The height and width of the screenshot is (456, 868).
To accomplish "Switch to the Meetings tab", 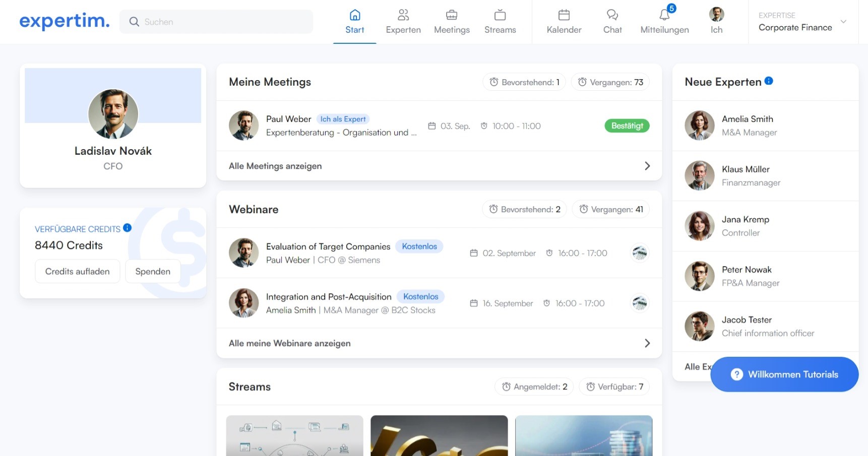I will coord(452,22).
